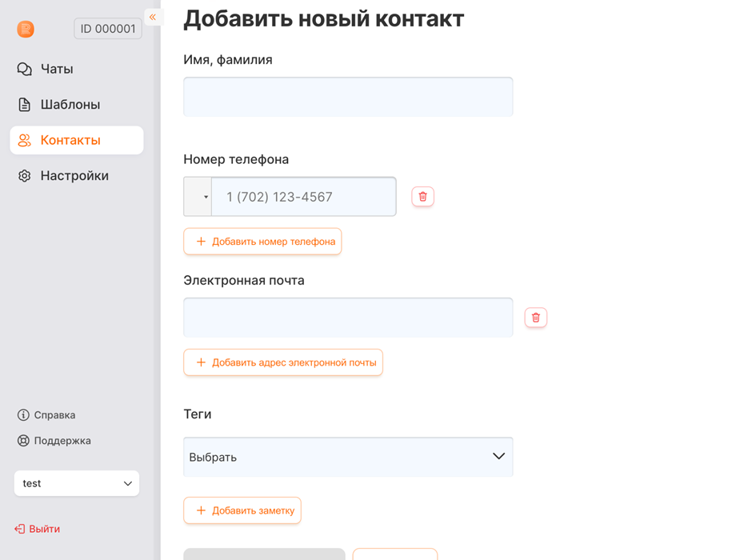
Task: Collapse the sidebar with double-chevron icon
Action: (153, 18)
